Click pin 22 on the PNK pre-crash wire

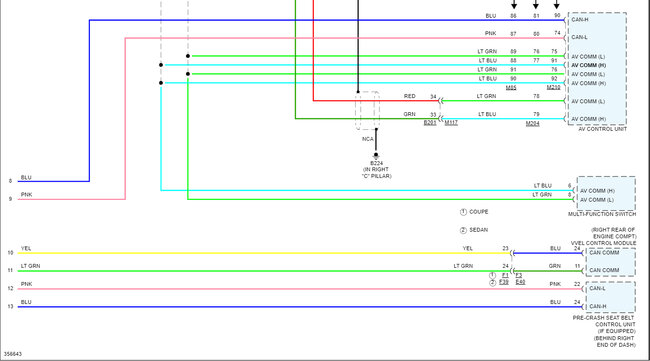point(577,284)
